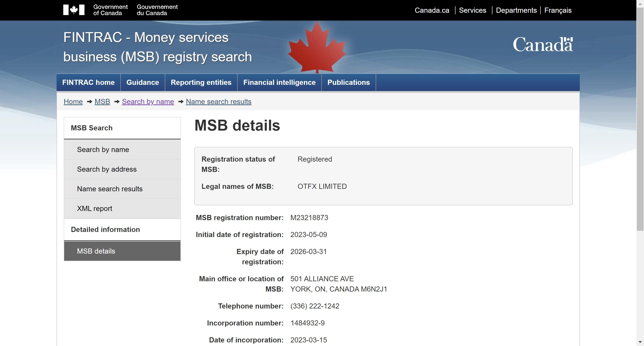
Task: Open the Publications menu item
Action: tap(349, 82)
